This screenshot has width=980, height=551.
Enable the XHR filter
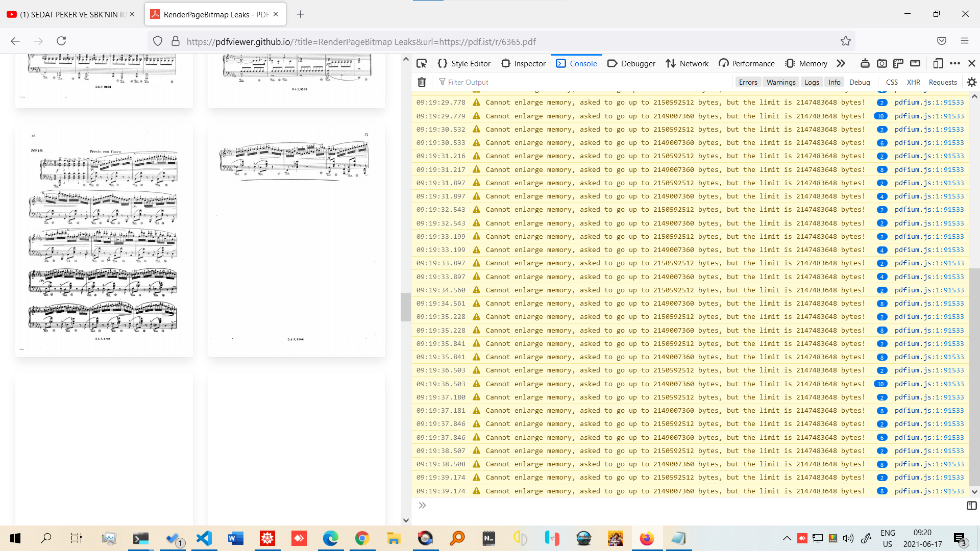click(x=913, y=82)
